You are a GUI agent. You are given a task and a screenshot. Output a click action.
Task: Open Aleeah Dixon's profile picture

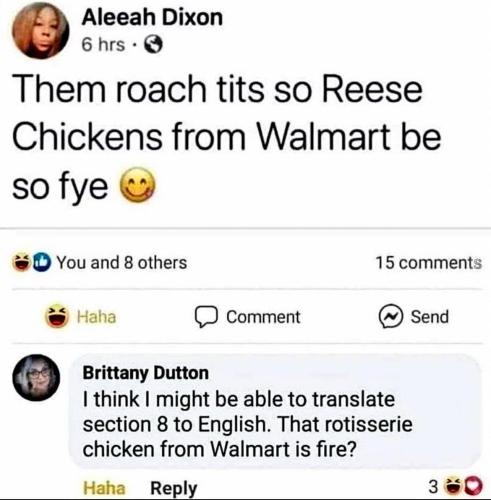click(x=41, y=30)
